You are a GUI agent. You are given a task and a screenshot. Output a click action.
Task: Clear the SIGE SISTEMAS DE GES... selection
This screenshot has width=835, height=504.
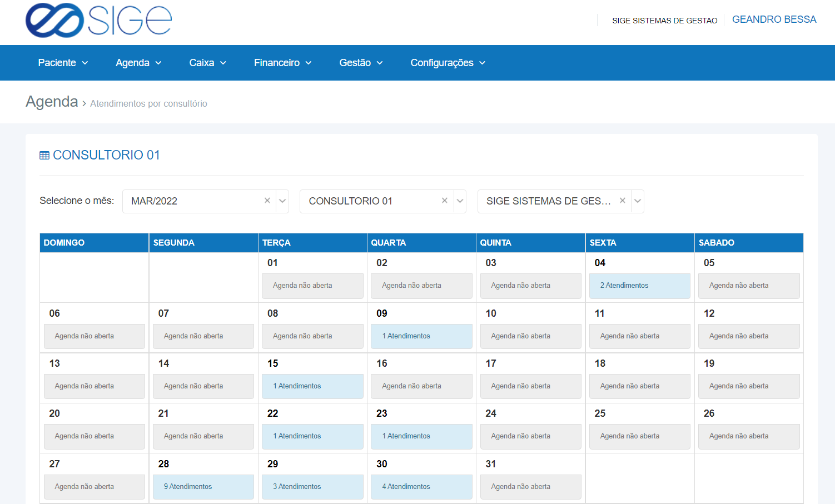point(623,201)
